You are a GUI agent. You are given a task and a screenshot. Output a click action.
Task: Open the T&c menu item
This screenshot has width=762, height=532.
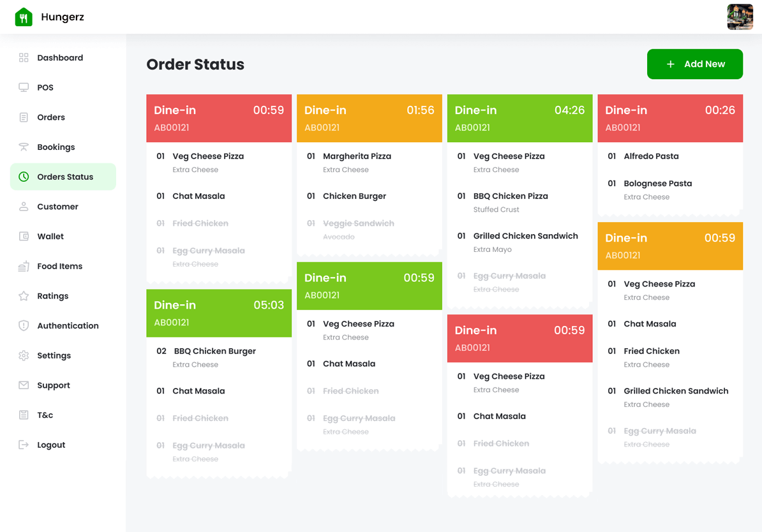(45, 415)
